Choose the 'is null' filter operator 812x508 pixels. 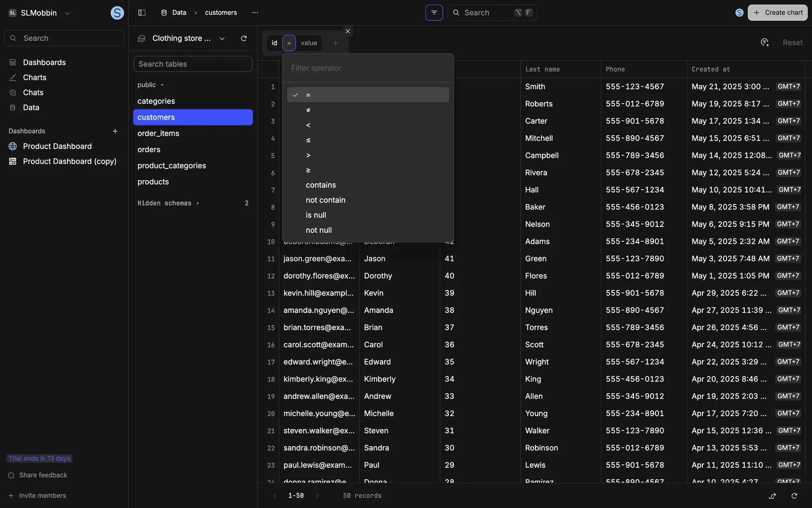coord(316,215)
